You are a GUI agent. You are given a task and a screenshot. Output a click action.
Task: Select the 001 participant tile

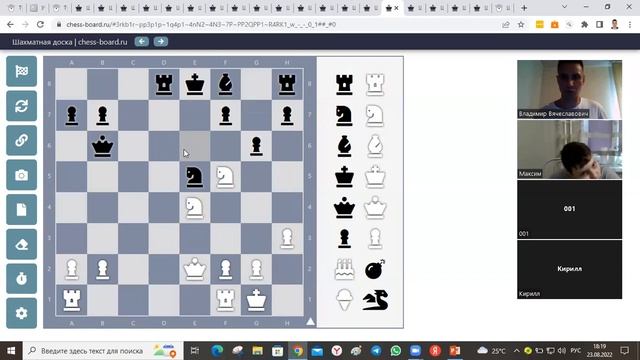tap(569, 209)
